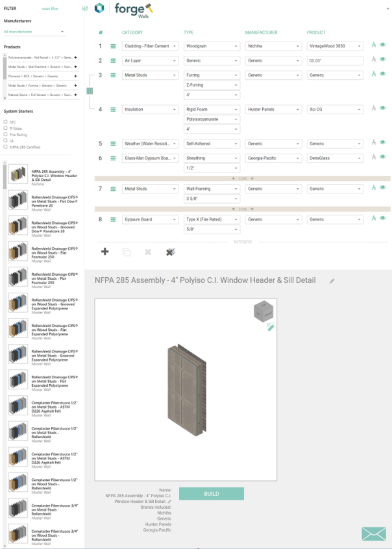Open the Woodgrain type dropdown
Viewport: 392px width, 549px height.
(x=212, y=46)
